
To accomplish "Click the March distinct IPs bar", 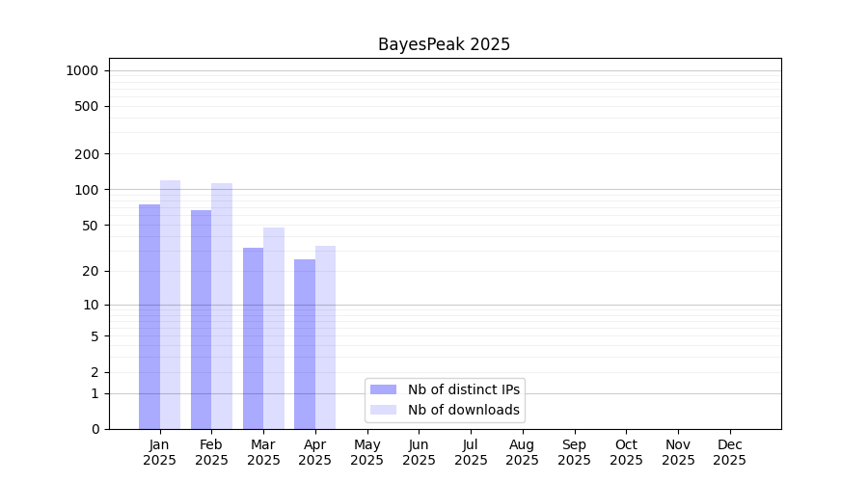I will coord(253,338).
